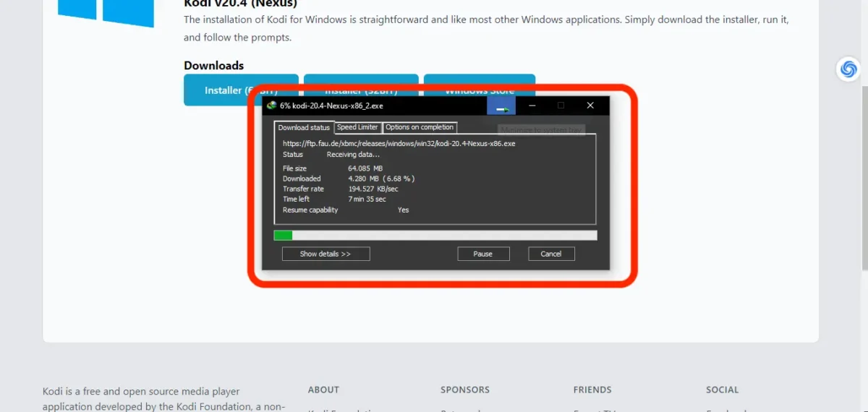The image size is (868, 412).
Task: Click the FRIENDS footer heading
Action: click(x=592, y=390)
